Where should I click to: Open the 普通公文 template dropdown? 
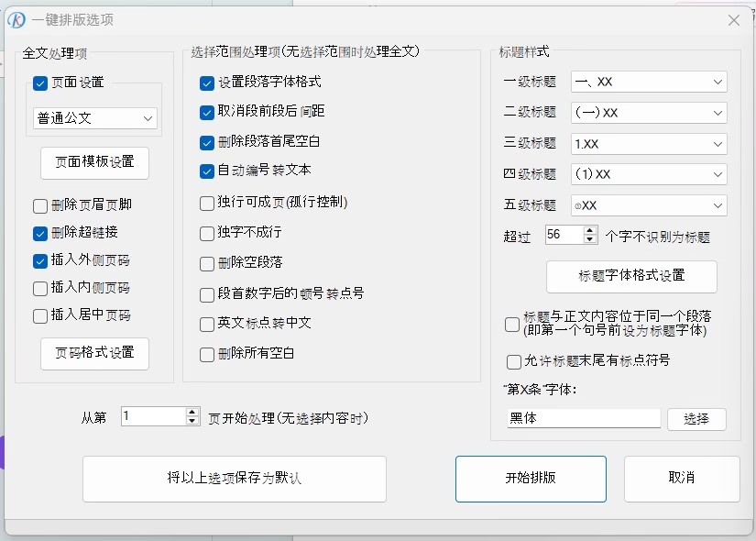point(96,118)
